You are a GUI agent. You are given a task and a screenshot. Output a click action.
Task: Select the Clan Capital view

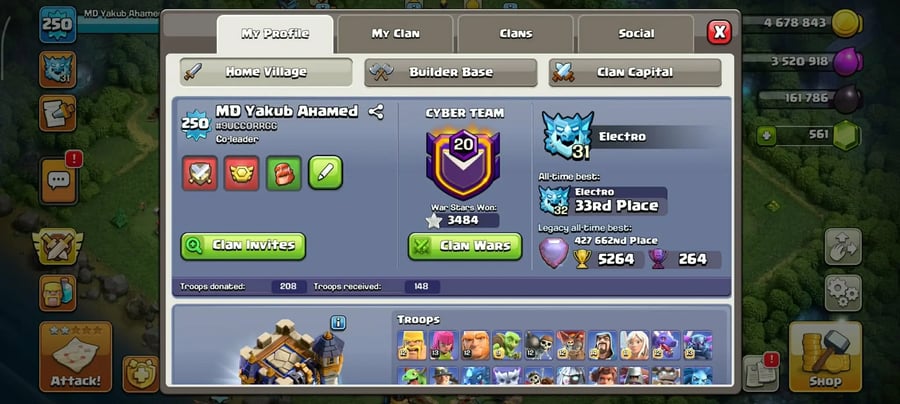pyautogui.click(x=635, y=72)
